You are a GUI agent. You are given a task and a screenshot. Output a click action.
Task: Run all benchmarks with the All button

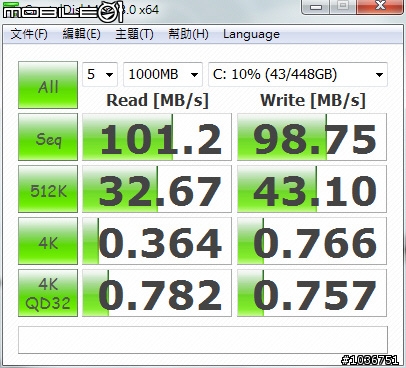[48, 85]
